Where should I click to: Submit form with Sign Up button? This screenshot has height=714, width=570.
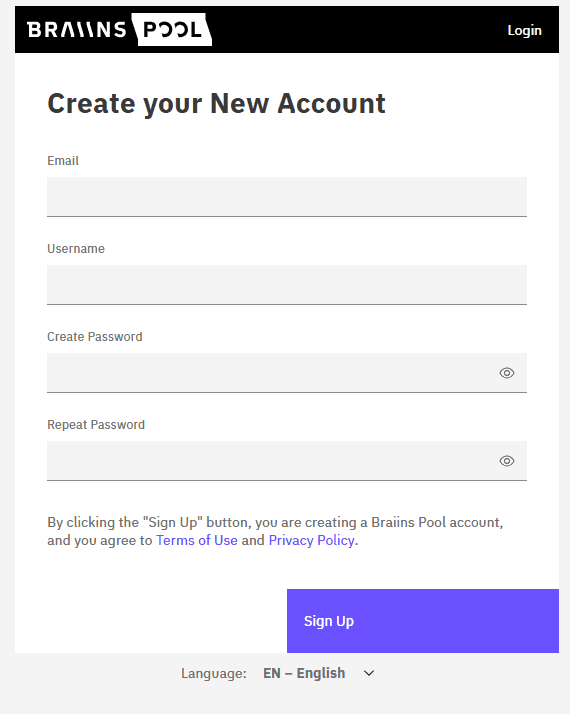tap(423, 621)
